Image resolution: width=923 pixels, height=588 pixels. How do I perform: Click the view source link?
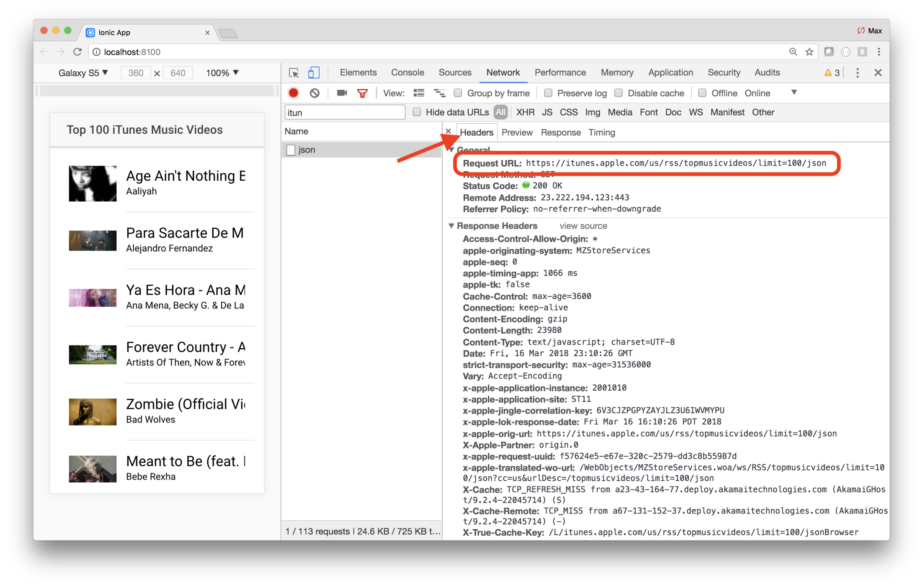pos(583,226)
